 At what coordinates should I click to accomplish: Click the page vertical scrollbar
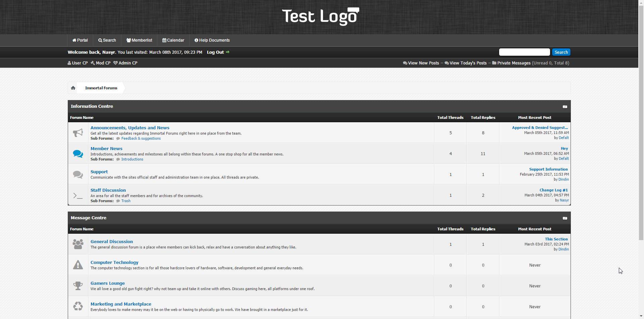(641, 134)
